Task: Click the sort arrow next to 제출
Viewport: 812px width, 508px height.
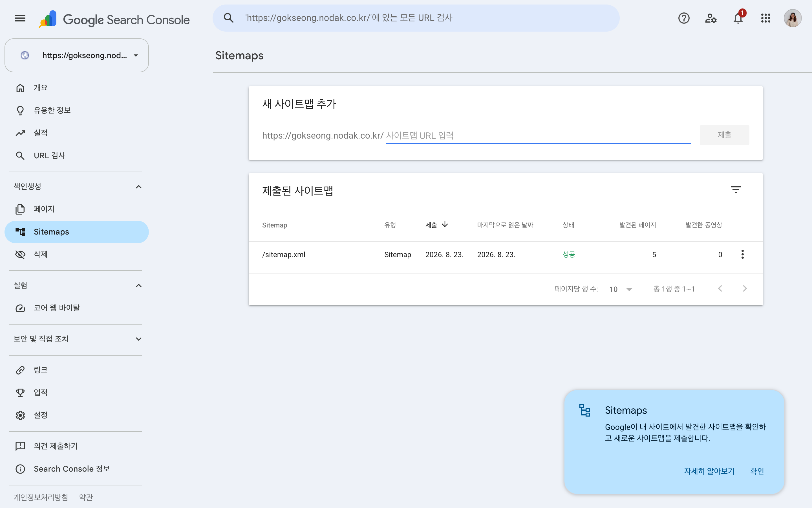Action: point(445,224)
